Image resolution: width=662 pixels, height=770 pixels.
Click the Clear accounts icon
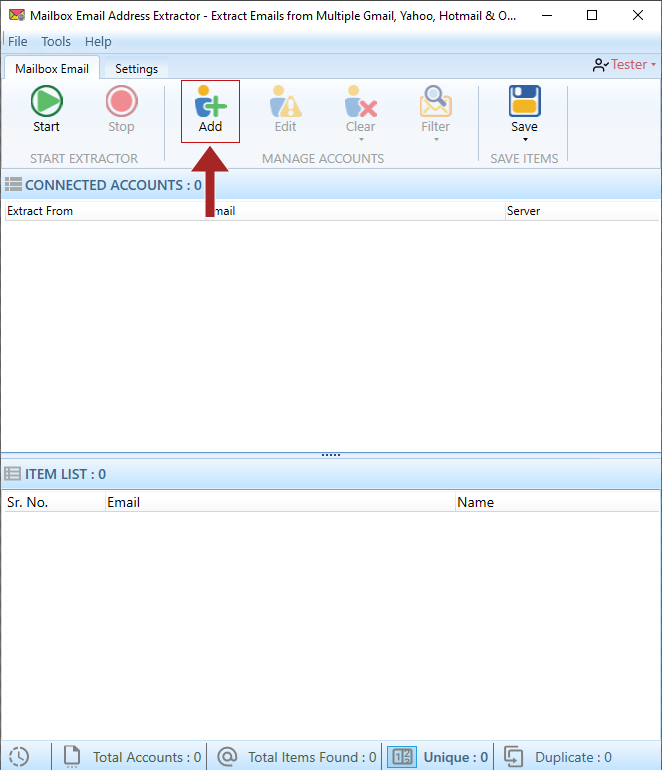click(x=360, y=102)
